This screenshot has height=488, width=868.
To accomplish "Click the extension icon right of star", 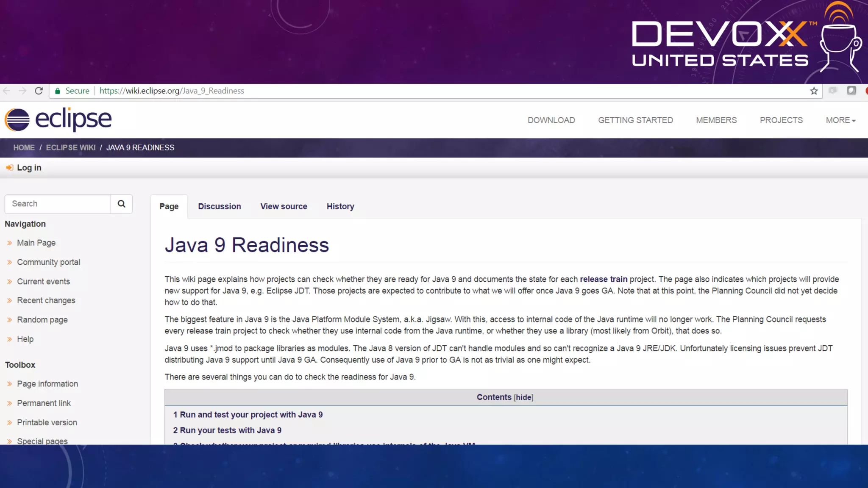I will pos(833,91).
